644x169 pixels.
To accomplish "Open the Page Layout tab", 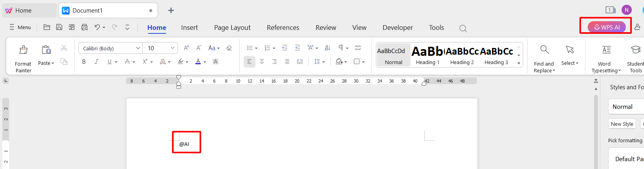I will 232,28.
